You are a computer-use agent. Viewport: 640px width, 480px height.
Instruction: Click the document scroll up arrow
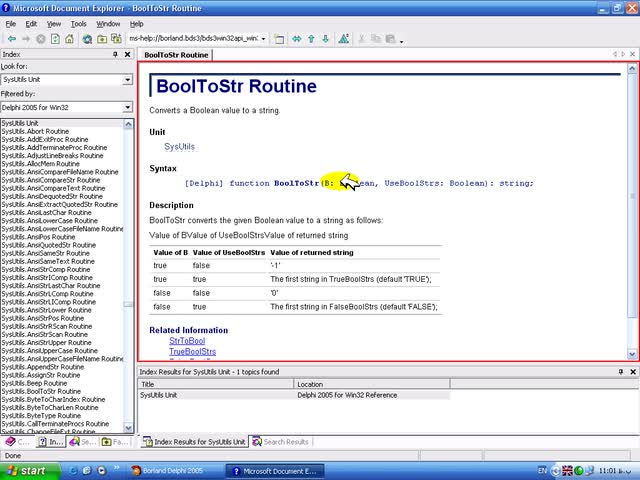pyautogui.click(x=632, y=68)
